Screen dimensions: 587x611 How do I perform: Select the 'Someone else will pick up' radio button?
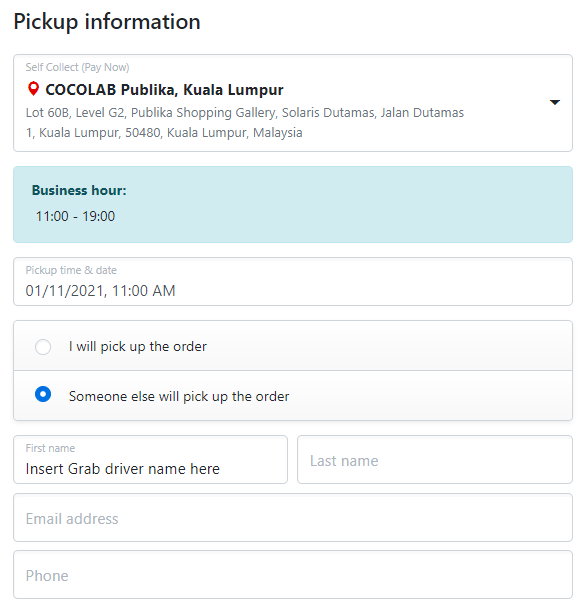click(43, 394)
